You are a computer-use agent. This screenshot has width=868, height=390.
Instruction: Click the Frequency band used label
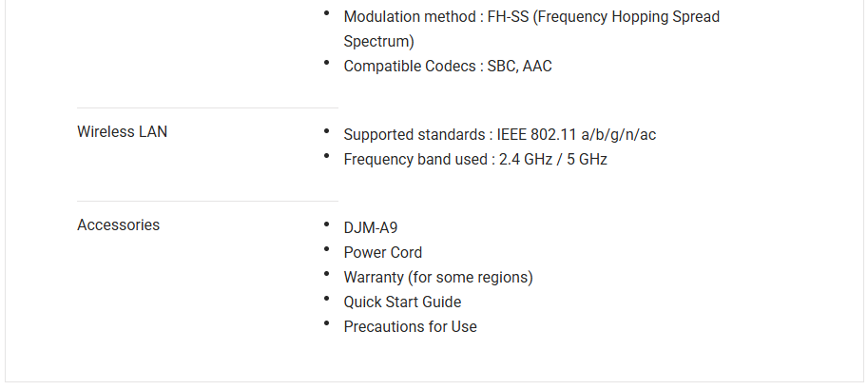[415, 160]
